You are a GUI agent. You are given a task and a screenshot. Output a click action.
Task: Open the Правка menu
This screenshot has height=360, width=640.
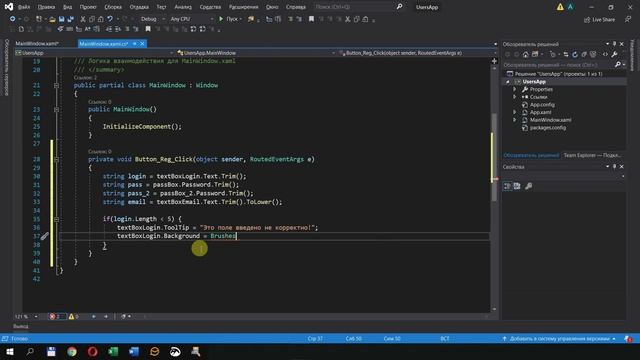46,7
